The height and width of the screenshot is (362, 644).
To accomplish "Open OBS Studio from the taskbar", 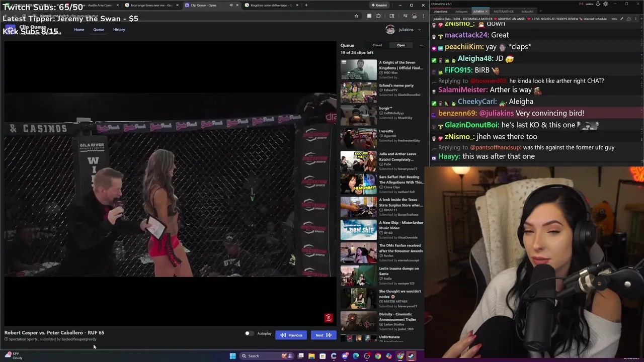I will coord(367,356).
